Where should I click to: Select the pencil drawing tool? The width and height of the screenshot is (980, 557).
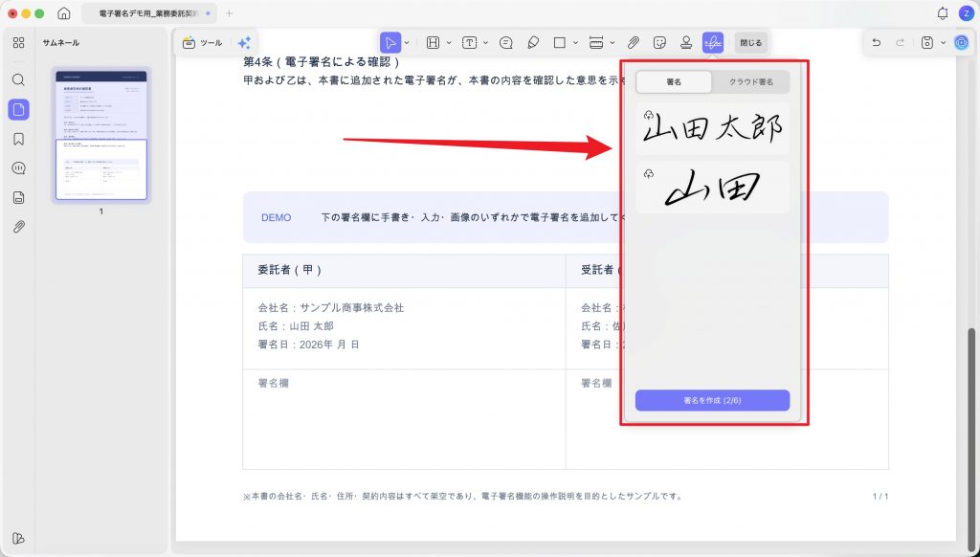click(x=532, y=42)
